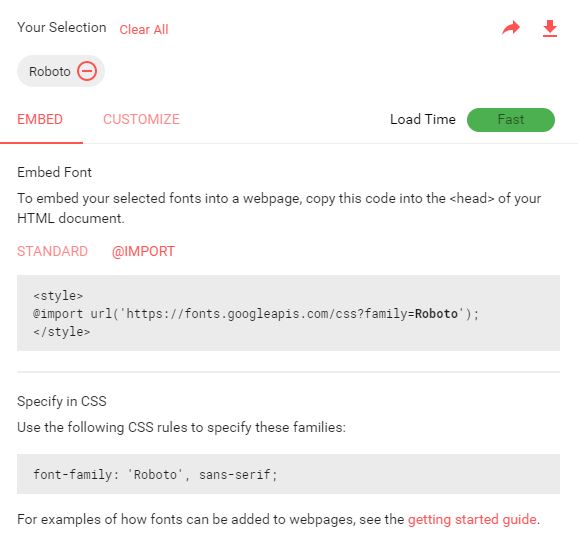Click the closing style tag line
This screenshot has width=578, height=546.
point(62,332)
